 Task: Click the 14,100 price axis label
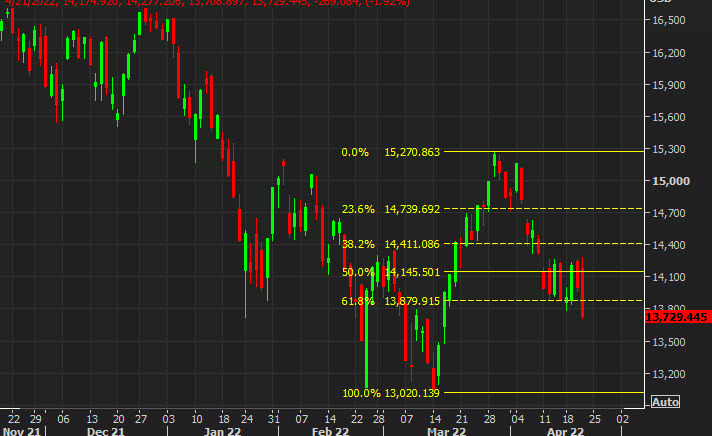pos(667,278)
